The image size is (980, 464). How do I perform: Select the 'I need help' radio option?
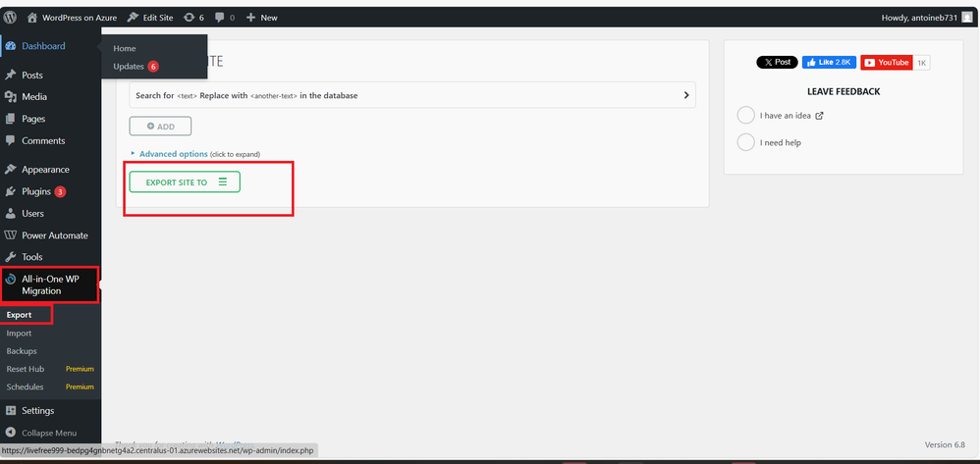click(746, 142)
